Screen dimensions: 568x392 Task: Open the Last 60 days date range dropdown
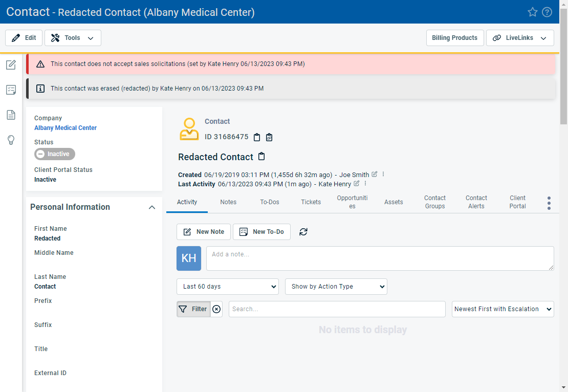tap(228, 287)
